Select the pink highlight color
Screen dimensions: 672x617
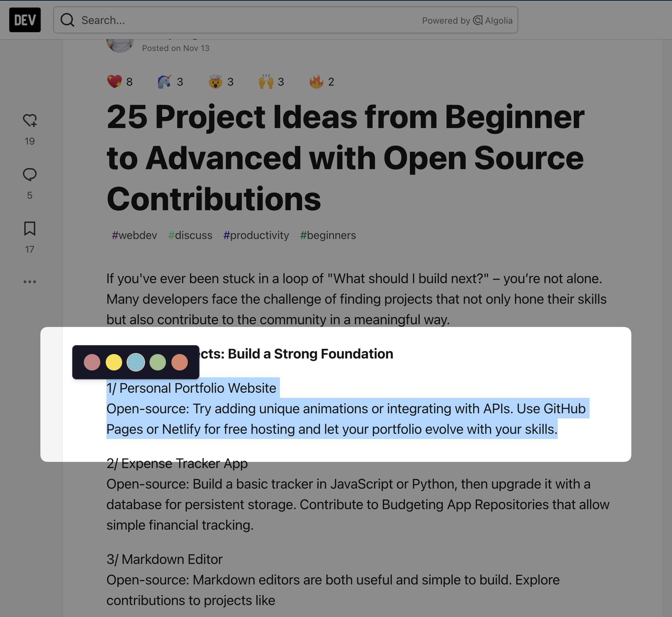92,362
